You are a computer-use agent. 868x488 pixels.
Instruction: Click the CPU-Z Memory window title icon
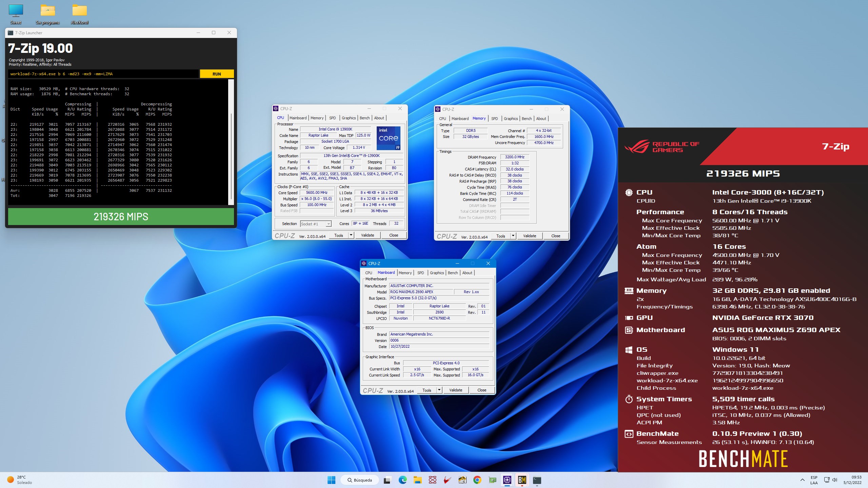point(438,109)
